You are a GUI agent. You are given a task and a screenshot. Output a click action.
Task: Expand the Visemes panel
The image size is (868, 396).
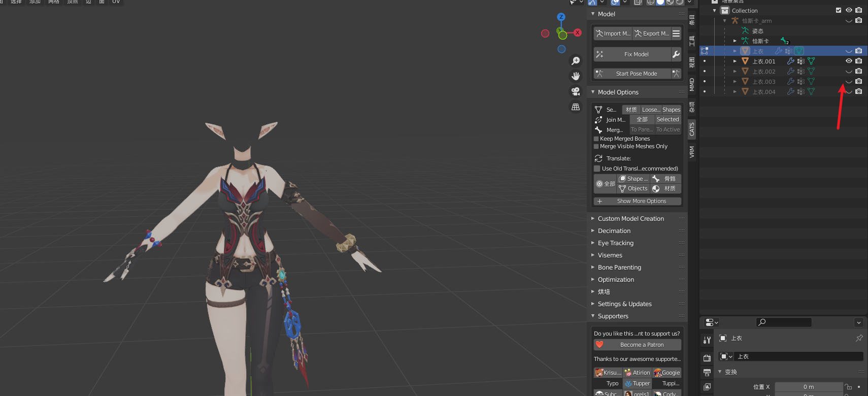(x=593, y=255)
